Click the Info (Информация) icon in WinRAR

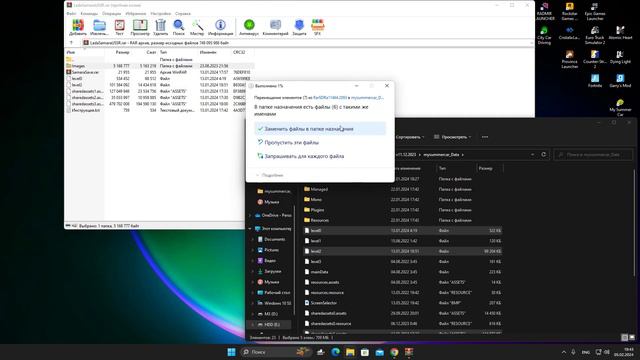220,27
